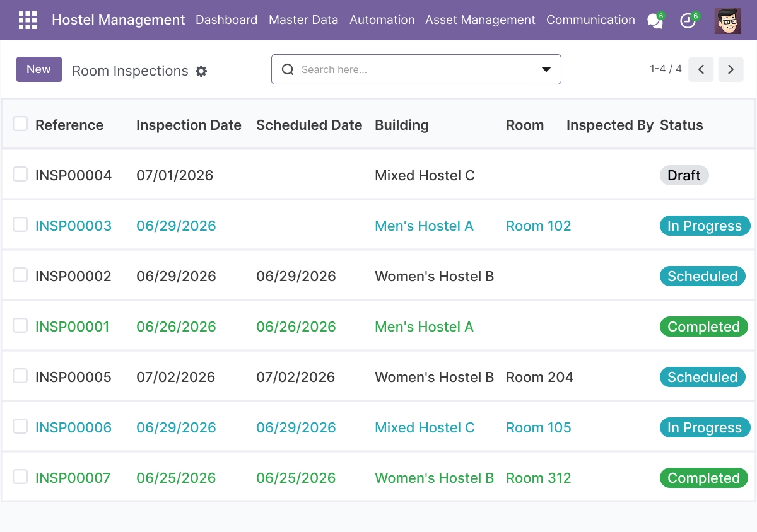The height and width of the screenshot is (532, 757).
Task: Click inspection date 07/01/2026
Action: [x=175, y=175]
